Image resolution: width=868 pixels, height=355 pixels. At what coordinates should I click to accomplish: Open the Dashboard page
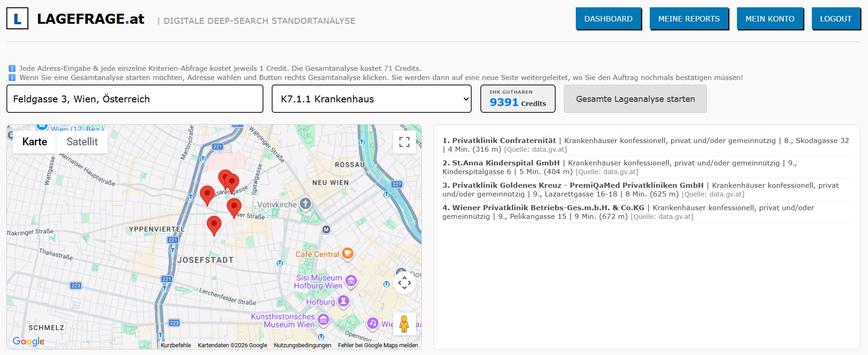608,19
